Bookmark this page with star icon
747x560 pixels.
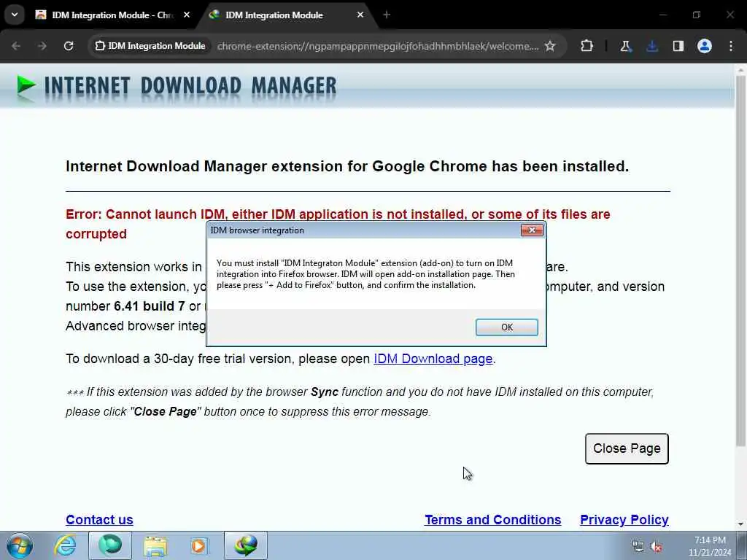550,46
